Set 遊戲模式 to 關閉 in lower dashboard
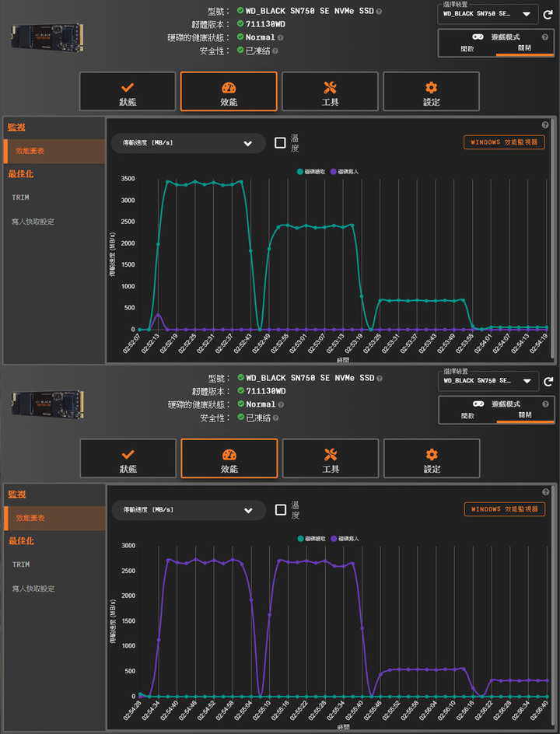Viewport: 560px width, 734px height. (525, 416)
